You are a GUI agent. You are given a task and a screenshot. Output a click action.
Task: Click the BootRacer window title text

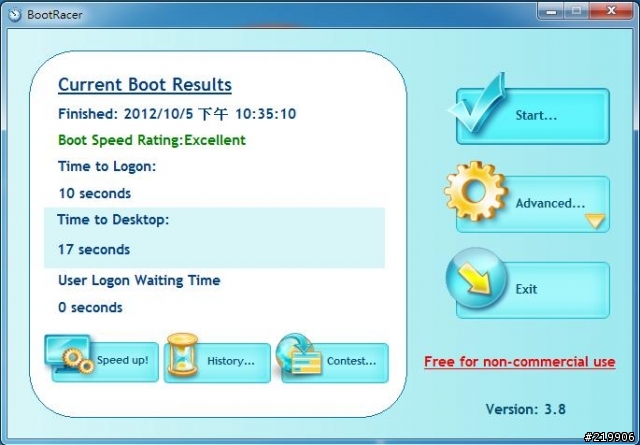55,15
